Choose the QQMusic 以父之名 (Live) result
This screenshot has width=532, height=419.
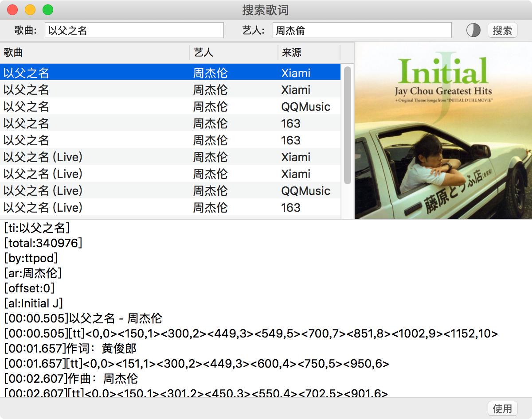(170, 190)
